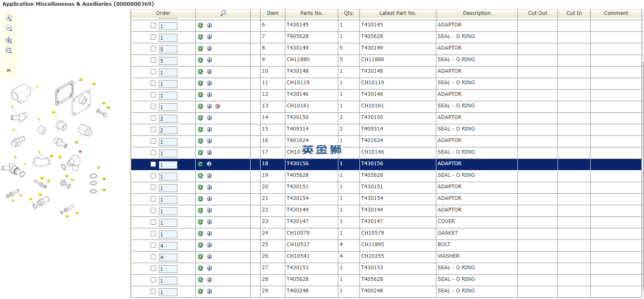Open info icon for item 15 T409314
This screenshot has width=644, height=299.
tap(209, 129)
